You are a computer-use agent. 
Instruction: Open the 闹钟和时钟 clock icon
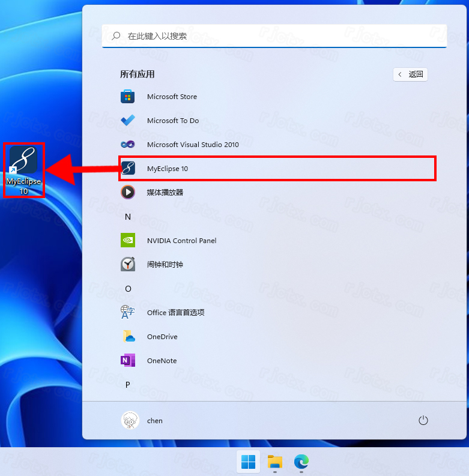pyautogui.click(x=128, y=265)
